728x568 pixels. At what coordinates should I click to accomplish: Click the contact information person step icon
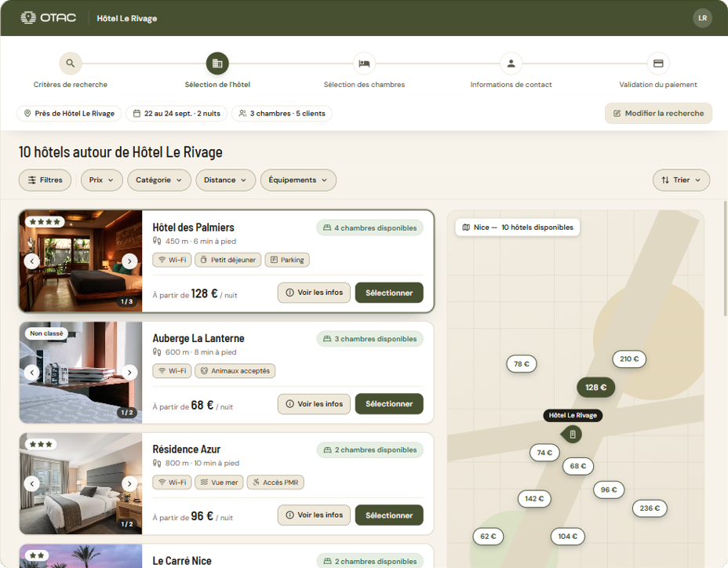tap(511, 64)
